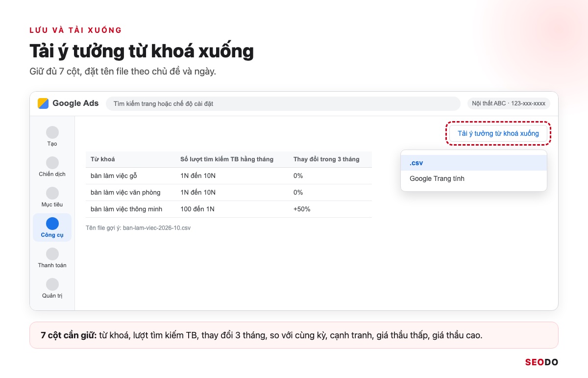588x378 pixels.
Task: Sort by Số lượt tìm kiếm TB hằng tháng
Action: click(x=227, y=159)
